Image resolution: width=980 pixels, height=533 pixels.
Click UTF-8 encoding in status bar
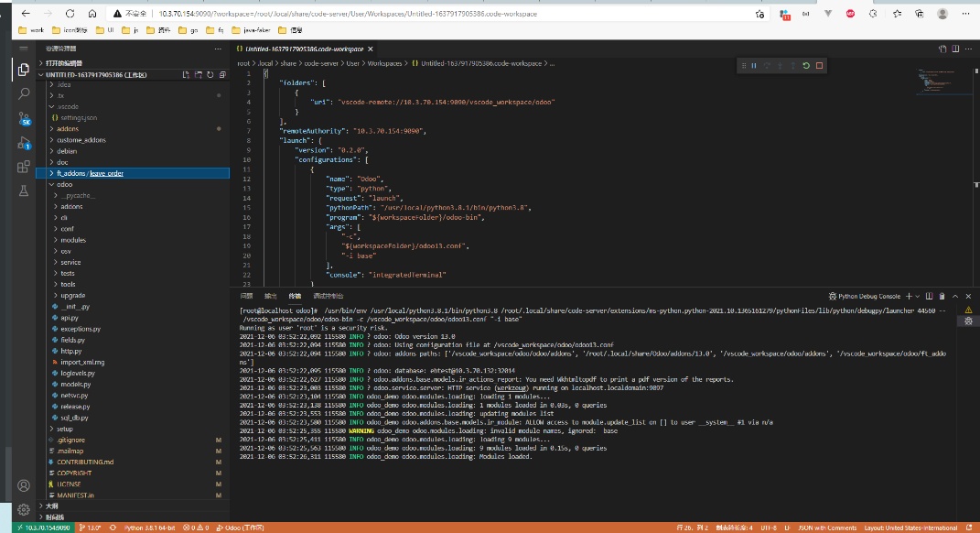point(768,528)
